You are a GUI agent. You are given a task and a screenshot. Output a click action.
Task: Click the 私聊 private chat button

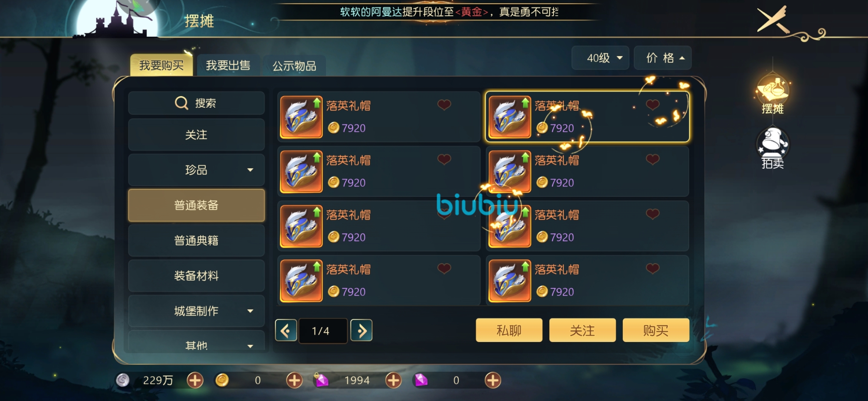coord(509,330)
